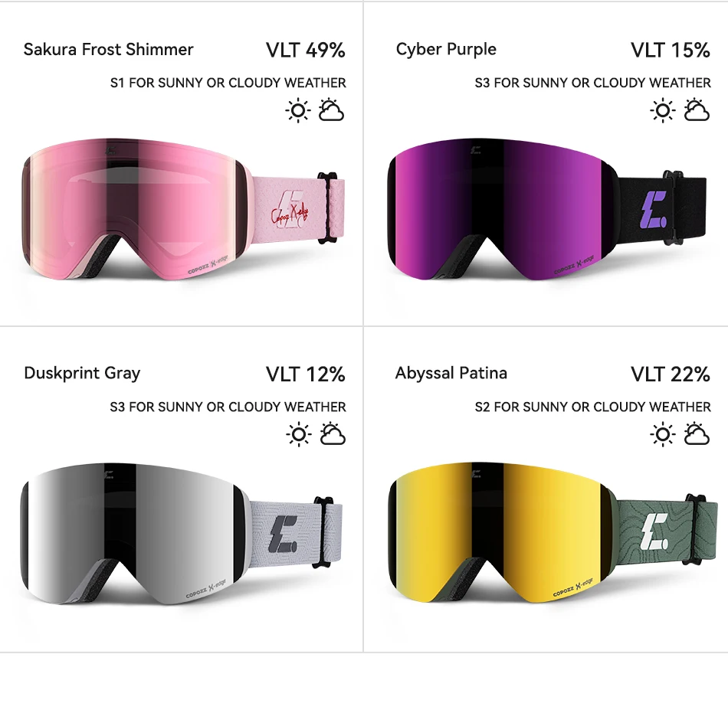Click the VLT 15% label
The width and height of the screenshot is (728, 726).
coord(671,50)
